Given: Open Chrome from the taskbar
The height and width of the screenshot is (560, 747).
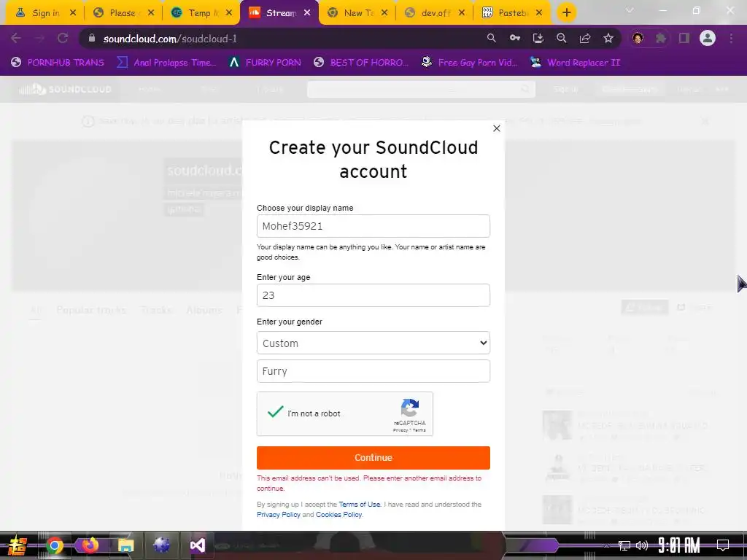Looking at the screenshot, I should (54, 545).
